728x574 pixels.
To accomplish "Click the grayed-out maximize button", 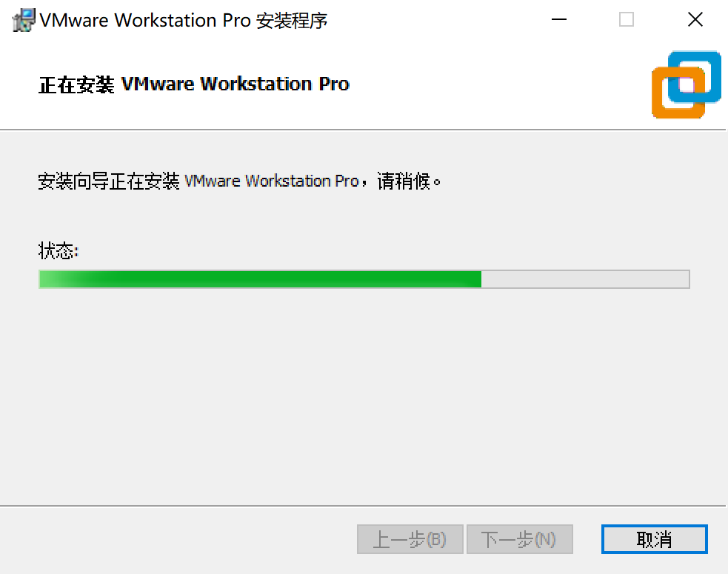I will coord(627,19).
